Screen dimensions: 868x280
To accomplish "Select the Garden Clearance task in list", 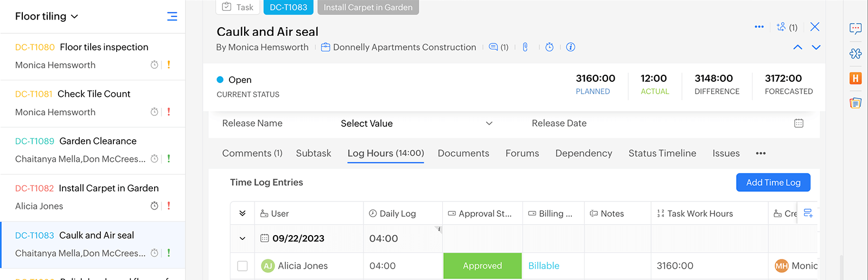I will click(x=98, y=141).
